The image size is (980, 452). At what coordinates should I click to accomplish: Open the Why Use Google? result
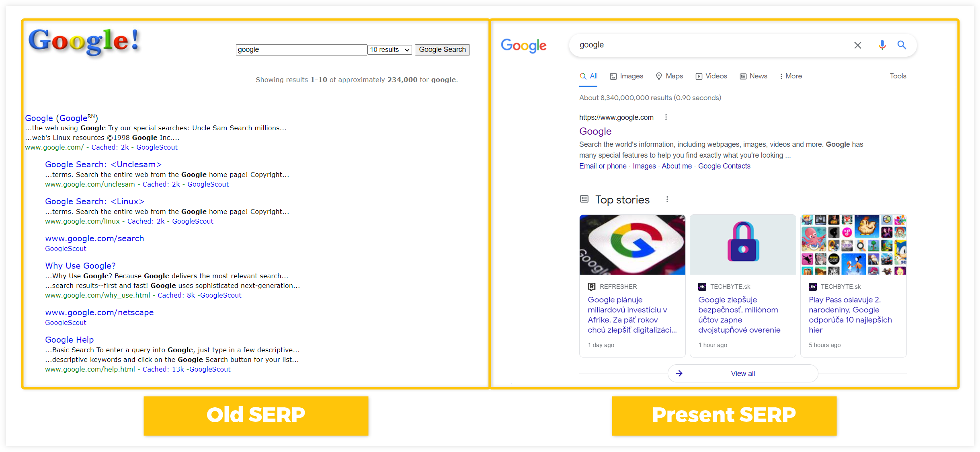pos(80,266)
